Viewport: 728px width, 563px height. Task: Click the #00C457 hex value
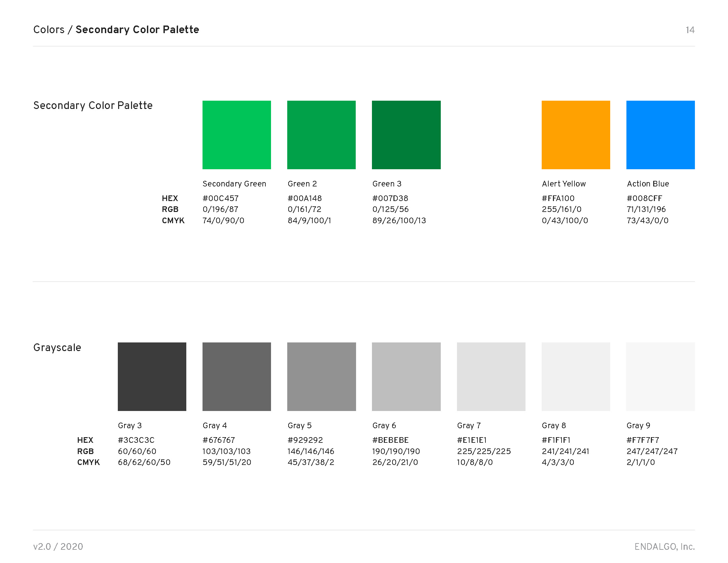pos(220,198)
